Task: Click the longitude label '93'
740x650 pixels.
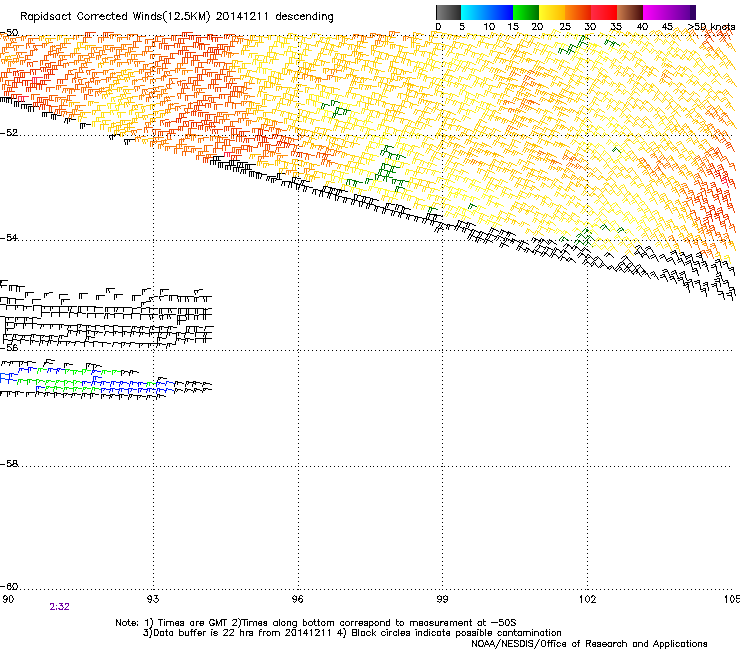Action: [153, 599]
